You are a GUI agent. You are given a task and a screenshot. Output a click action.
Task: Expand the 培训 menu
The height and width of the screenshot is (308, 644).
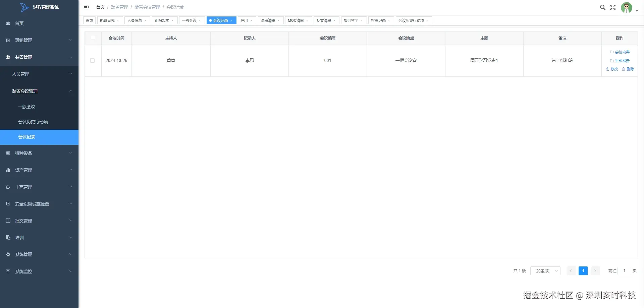[71, 238]
